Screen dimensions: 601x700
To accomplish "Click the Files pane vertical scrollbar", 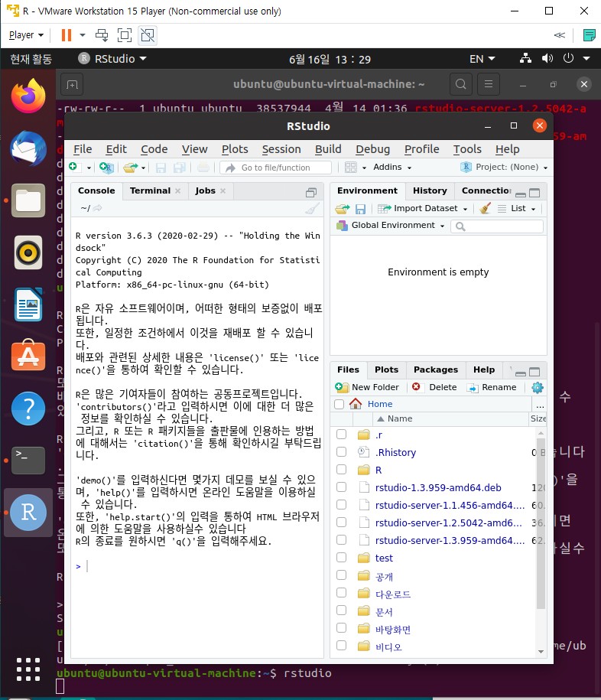I will click(541, 523).
